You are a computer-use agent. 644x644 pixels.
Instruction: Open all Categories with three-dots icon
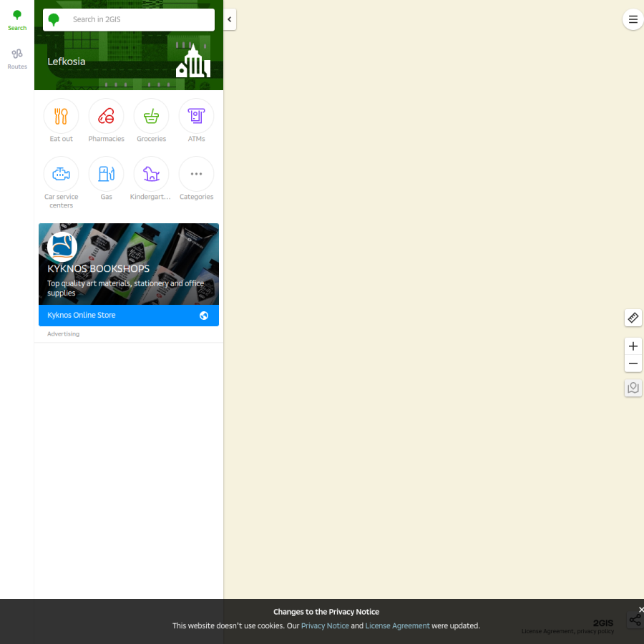196,174
